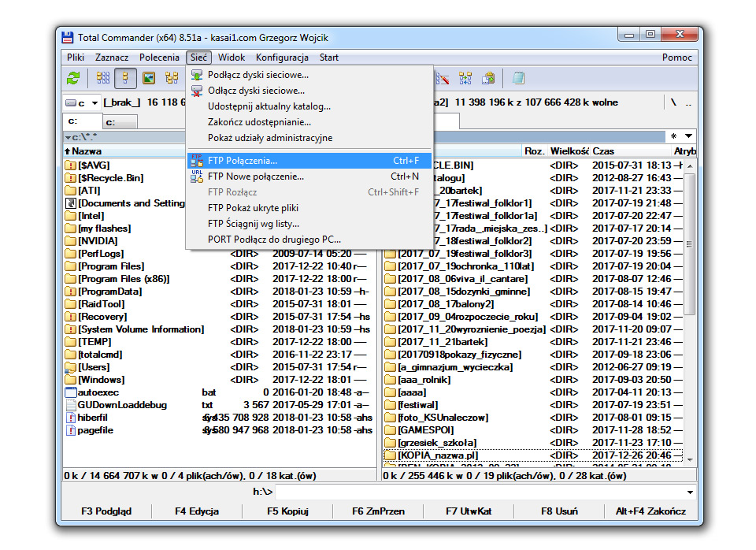Click the asterisk favorites button in right panel
The image size is (756, 550).
673,136
